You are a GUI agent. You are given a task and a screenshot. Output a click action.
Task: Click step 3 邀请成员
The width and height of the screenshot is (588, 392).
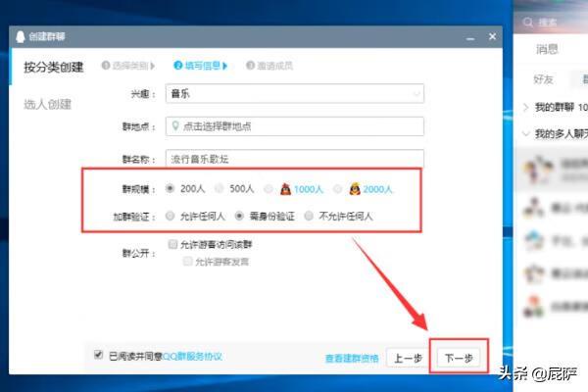(x=269, y=66)
